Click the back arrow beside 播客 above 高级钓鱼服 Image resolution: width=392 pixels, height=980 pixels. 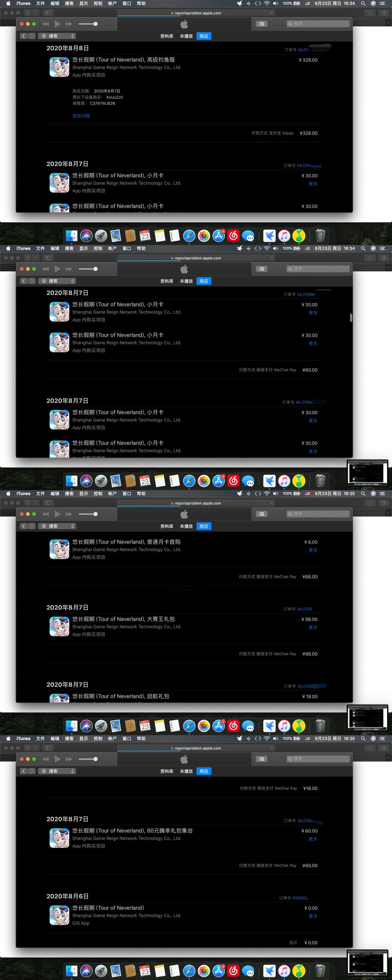24,36
